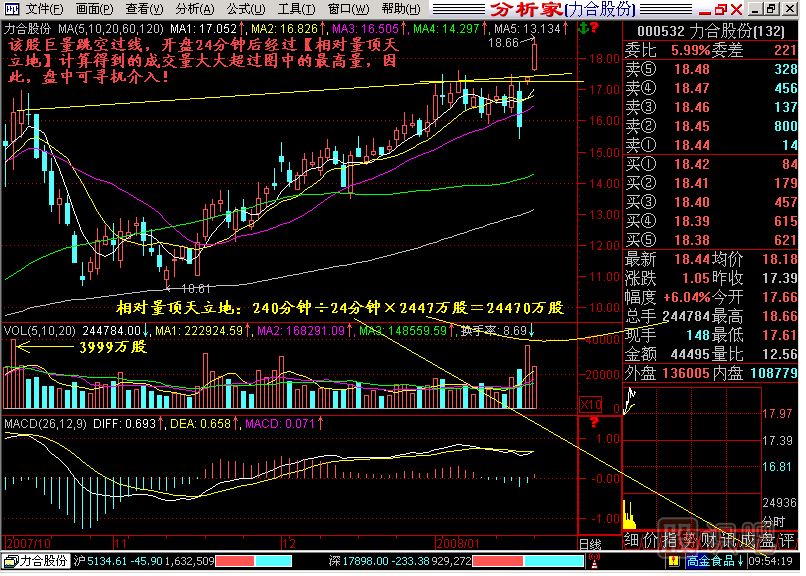Screen dimensions: 806x576
Task: Click the arrow after 换手率 8.69
Action: 532,330
